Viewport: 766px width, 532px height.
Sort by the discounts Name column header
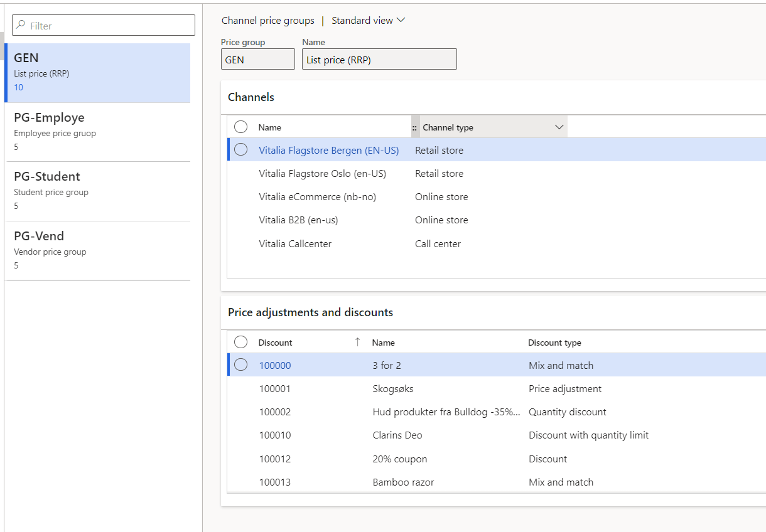point(383,343)
